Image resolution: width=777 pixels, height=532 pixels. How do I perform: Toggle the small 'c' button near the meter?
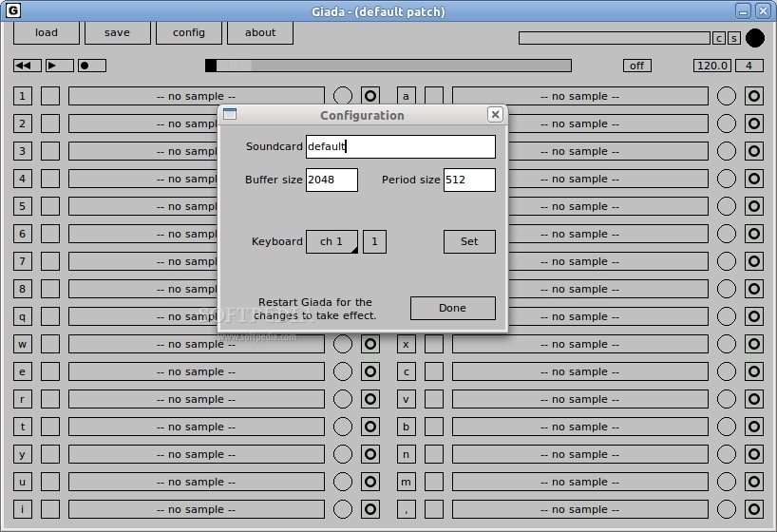pos(719,38)
